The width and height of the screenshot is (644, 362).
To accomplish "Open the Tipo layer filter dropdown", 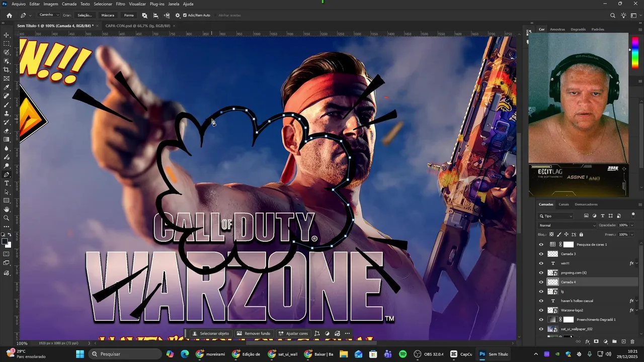I will (x=556, y=216).
